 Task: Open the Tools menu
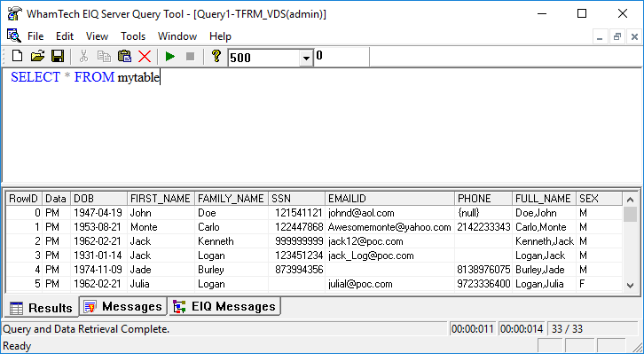point(133,36)
